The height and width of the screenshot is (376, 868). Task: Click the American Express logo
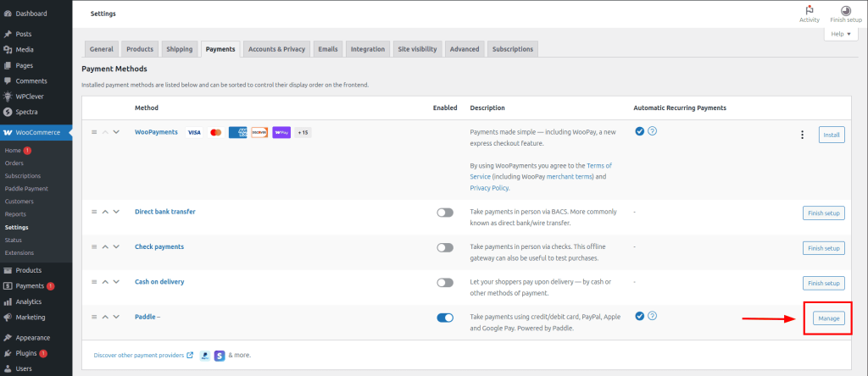(x=237, y=133)
